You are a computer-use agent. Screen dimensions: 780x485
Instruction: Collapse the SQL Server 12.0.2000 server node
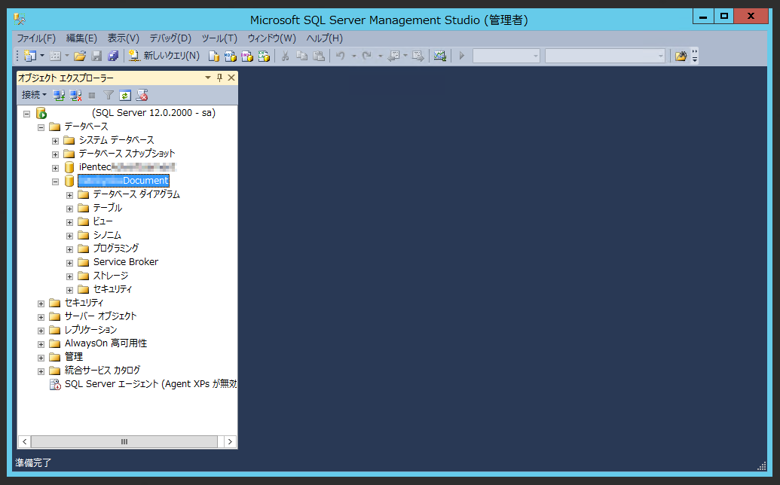tap(27, 114)
